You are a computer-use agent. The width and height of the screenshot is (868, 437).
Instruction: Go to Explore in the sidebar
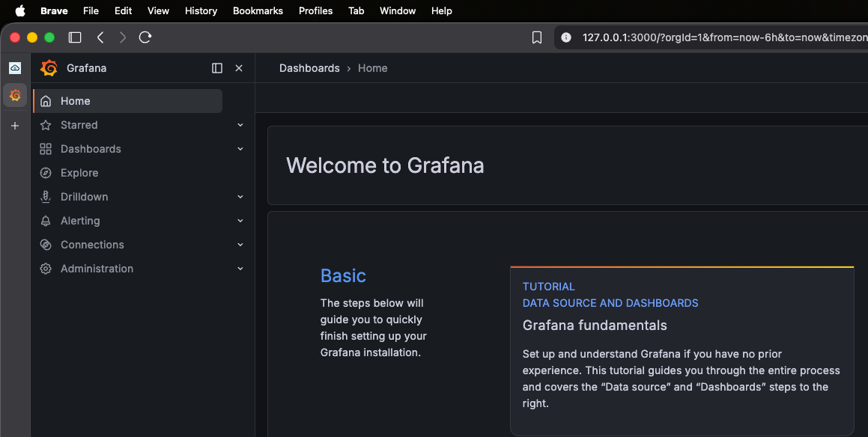[79, 173]
